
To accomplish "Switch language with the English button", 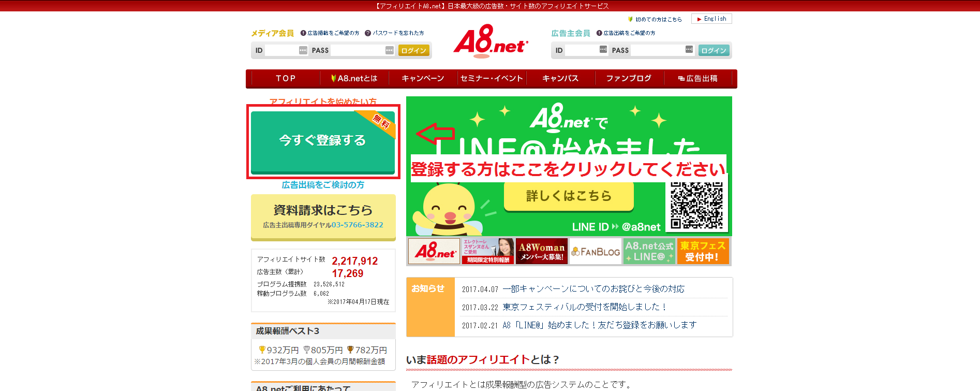I will click(x=711, y=19).
